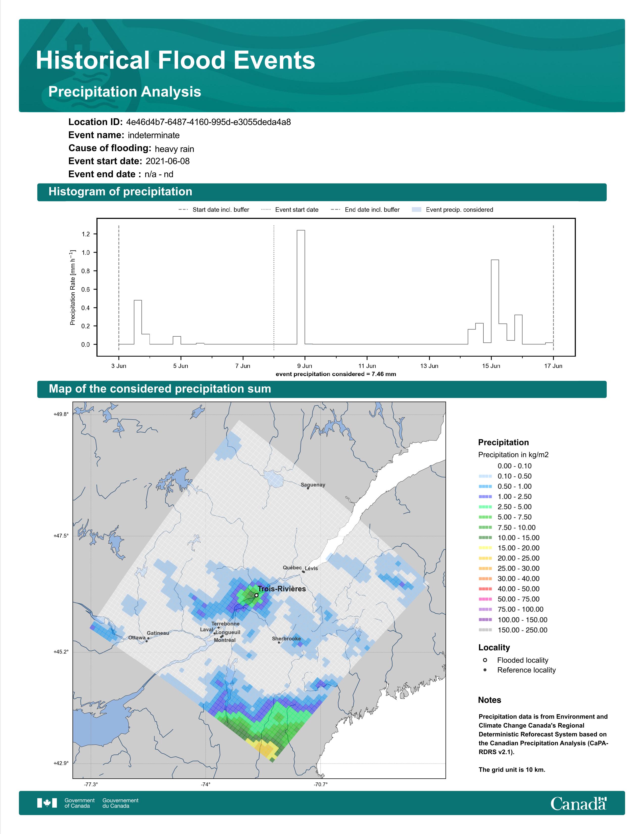Image resolution: width=644 pixels, height=834 pixels.
Task: Click the grid unit is 10 km note
Action: click(x=512, y=770)
